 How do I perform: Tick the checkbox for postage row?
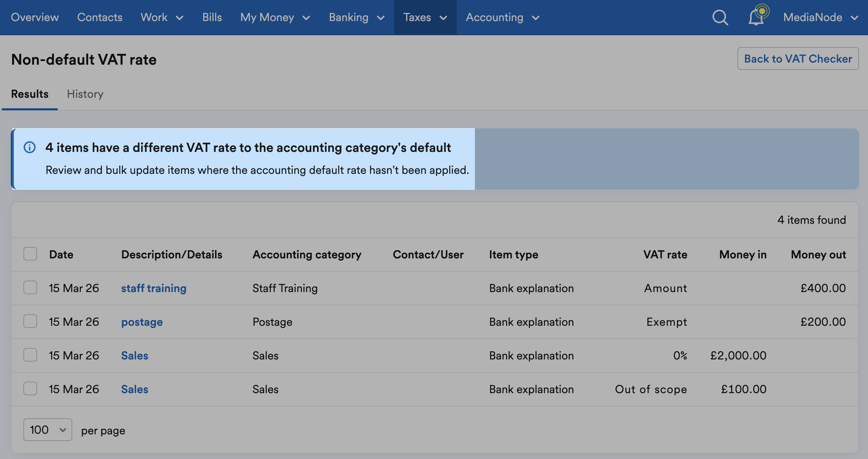tap(30, 321)
